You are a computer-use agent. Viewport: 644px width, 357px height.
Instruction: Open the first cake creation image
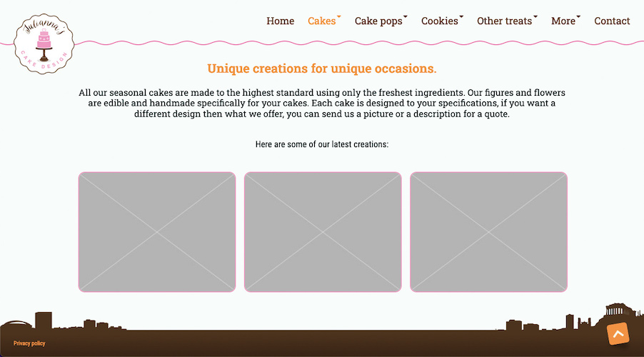pyautogui.click(x=157, y=232)
